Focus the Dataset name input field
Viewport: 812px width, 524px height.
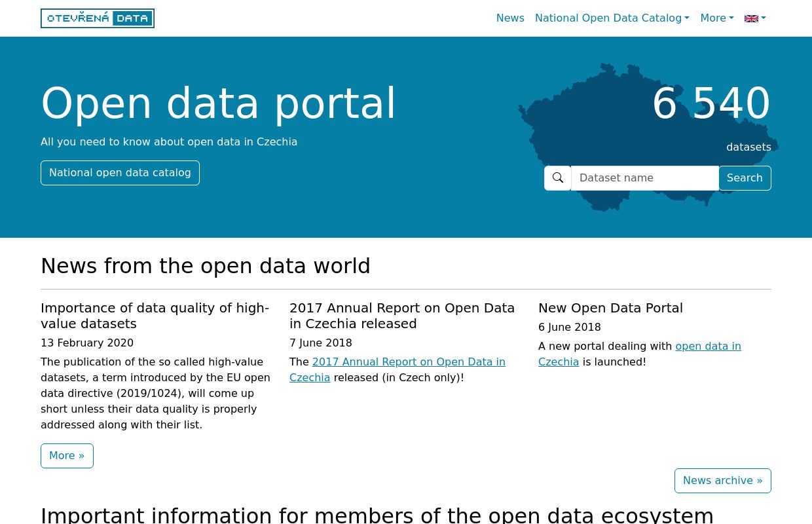click(645, 178)
